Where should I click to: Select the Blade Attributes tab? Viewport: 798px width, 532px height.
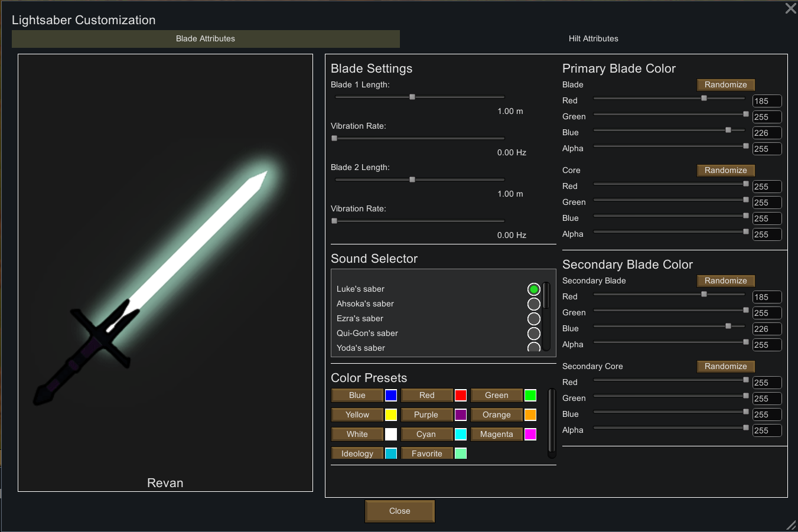pos(206,39)
